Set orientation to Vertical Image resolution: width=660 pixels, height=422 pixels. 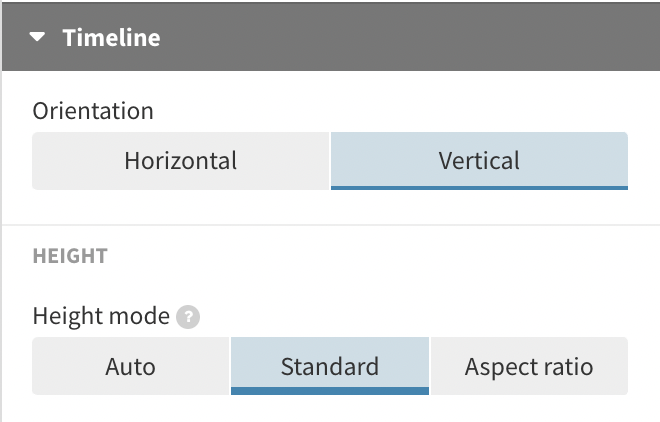(x=479, y=161)
